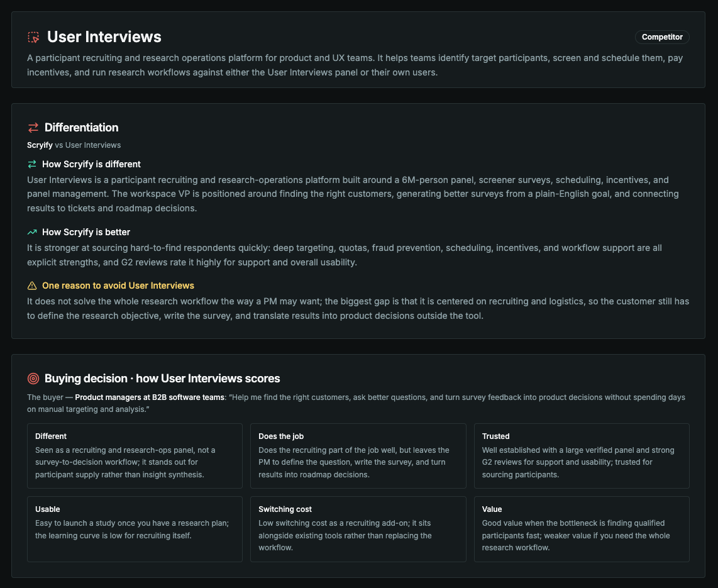Click the red swap arrows Differentiation icon
The image size is (718, 588).
(x=33, y=127)
